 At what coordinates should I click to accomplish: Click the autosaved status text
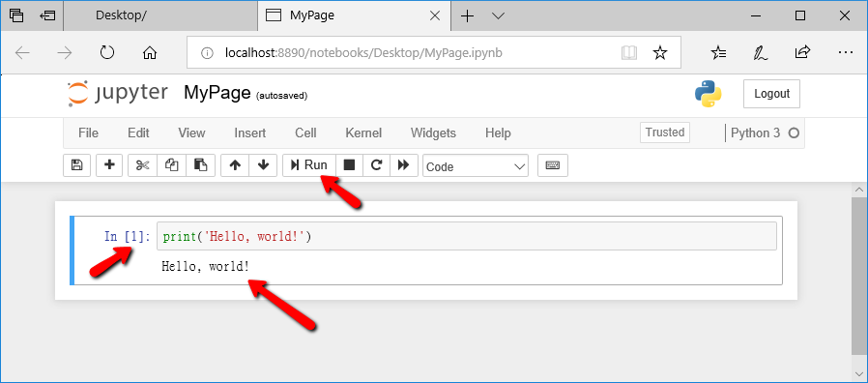click(281, 96)
